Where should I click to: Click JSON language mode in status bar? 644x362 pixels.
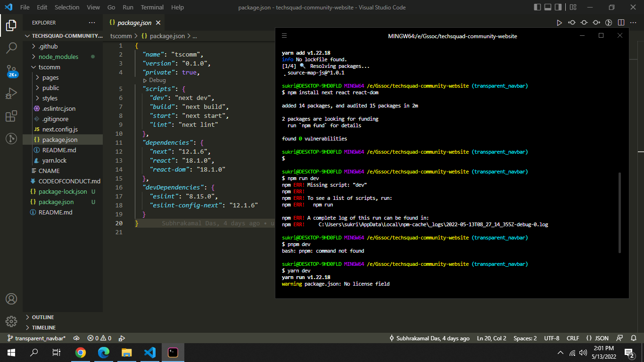(597, 338)
